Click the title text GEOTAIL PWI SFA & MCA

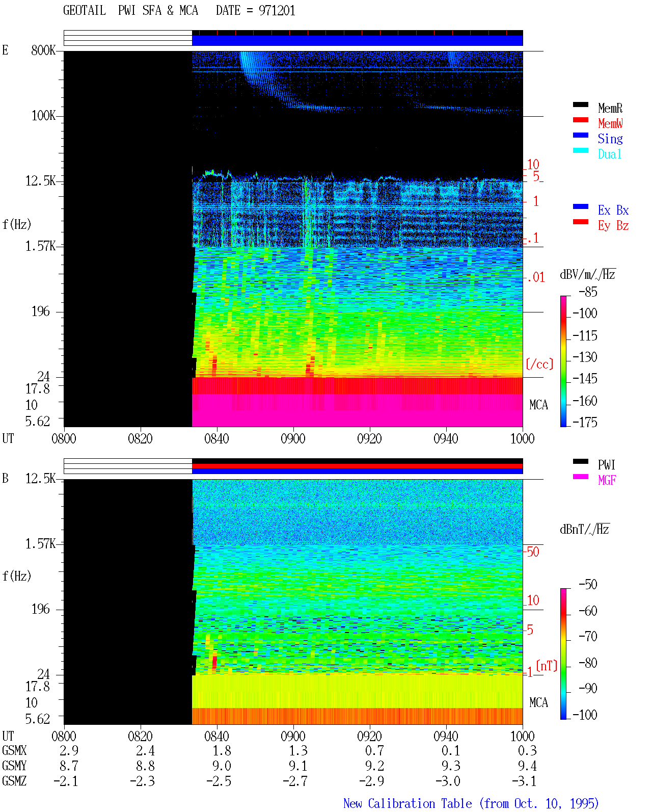(130, 11)
